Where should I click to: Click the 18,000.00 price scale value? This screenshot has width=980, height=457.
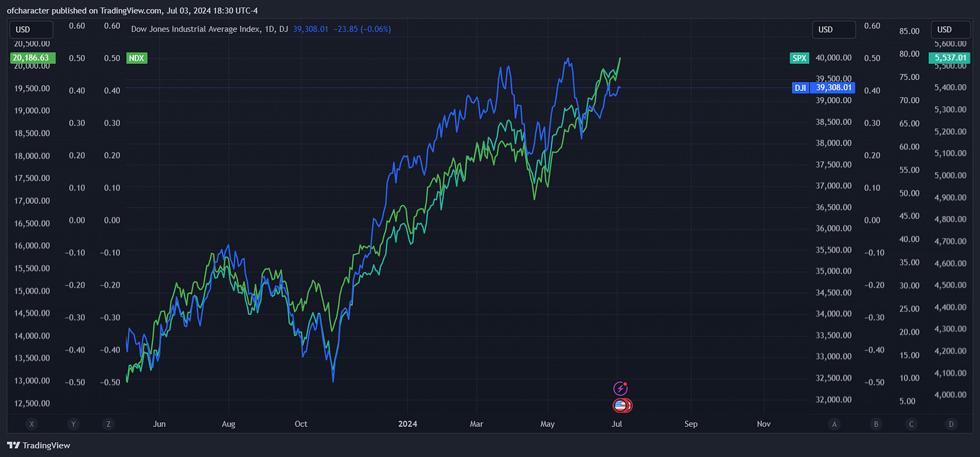pos(32,155)
